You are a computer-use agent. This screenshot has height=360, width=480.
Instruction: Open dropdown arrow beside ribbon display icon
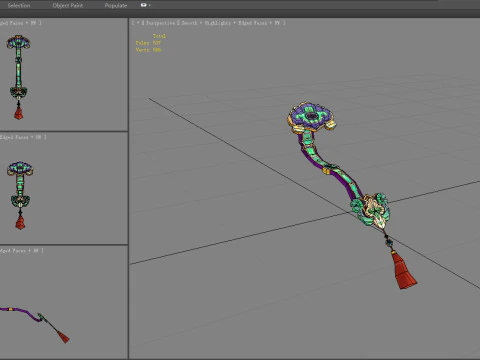(150, 5)
